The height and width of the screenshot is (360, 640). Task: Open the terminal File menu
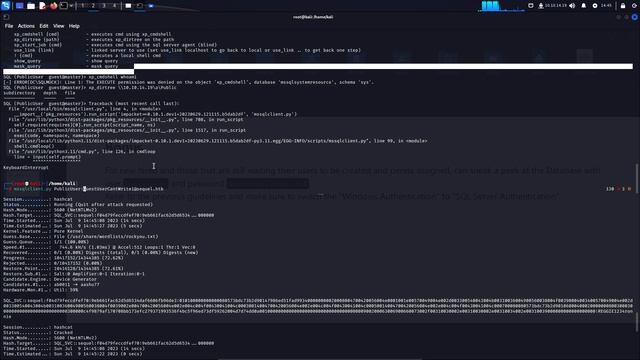[9, 26]
